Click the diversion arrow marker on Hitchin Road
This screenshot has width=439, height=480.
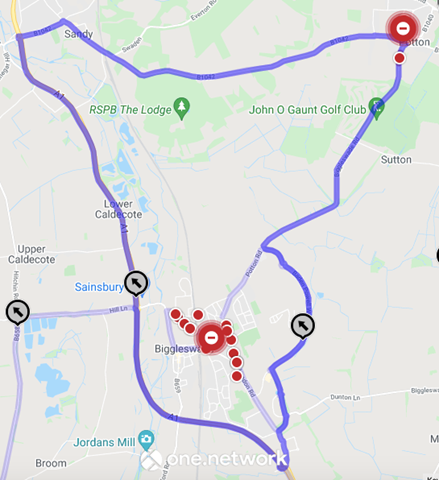[18, 312]
